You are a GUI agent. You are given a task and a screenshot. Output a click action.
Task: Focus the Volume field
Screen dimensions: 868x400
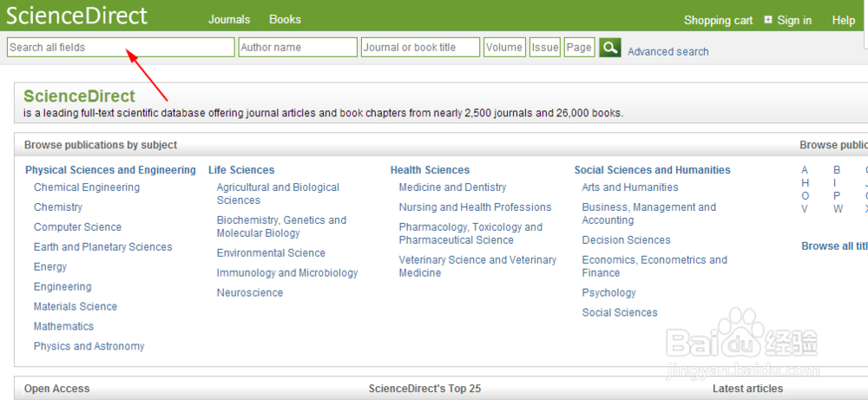click(504, 47)
